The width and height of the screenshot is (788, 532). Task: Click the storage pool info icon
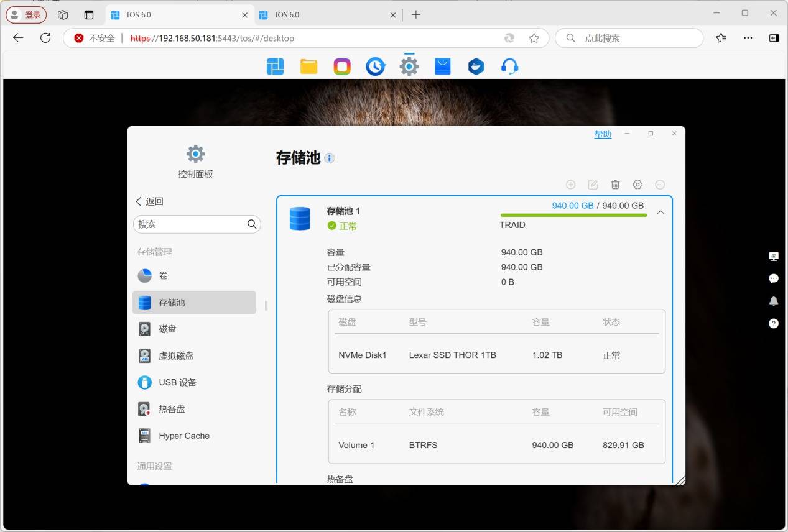click(x=330, y=158)
